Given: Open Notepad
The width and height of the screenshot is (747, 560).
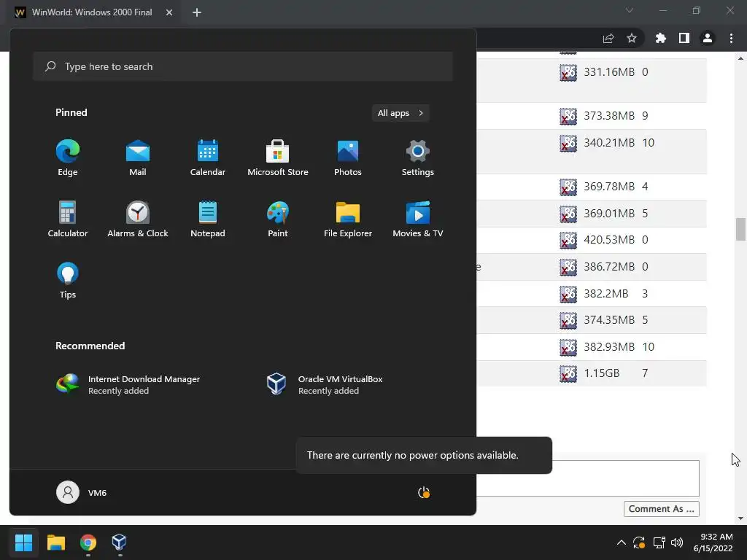Looking at the screenshot, I should pos(208,219).
